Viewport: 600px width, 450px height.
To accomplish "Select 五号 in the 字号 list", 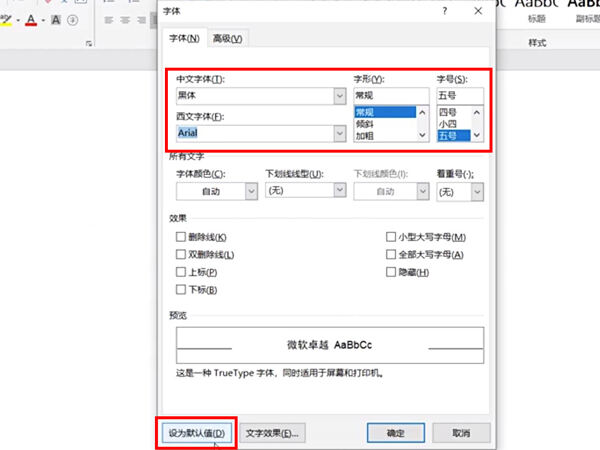I will [x=454, y=136].
